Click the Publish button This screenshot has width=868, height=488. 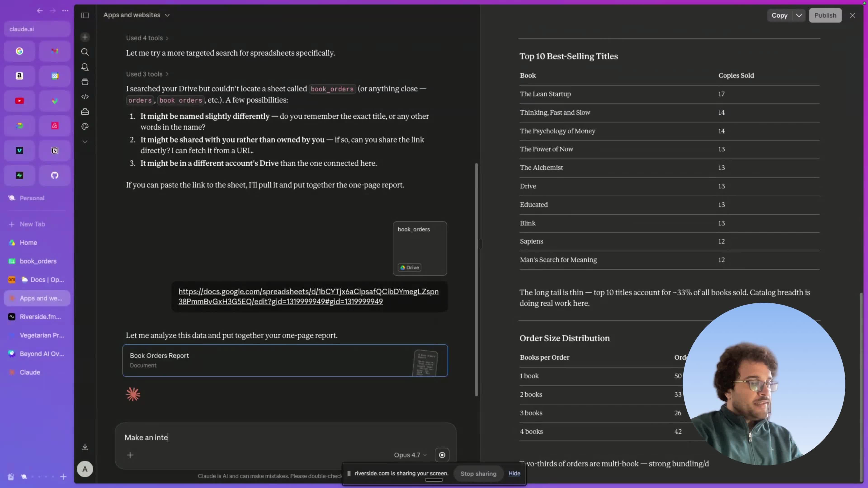click(x=825, y=16)
